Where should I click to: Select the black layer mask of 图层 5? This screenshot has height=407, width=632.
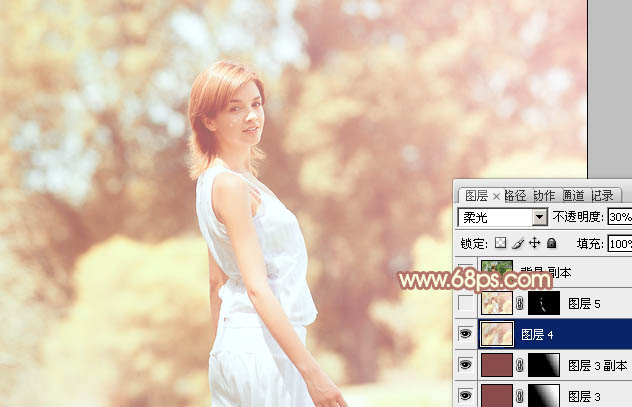[544, 303]
